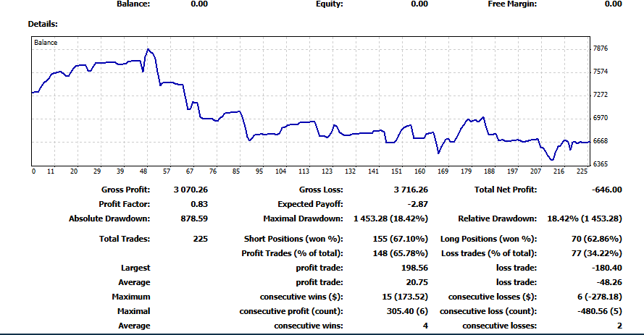Click average consecutive losses value 2
The height and width of the screenshot is (335, 644).
(619, 326)
